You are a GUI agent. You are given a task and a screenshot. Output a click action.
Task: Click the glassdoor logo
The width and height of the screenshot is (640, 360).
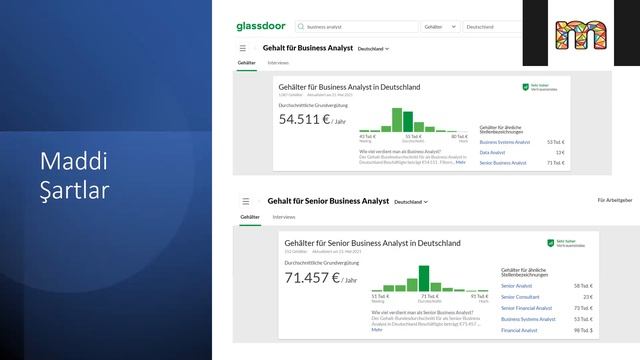(261, 26)
